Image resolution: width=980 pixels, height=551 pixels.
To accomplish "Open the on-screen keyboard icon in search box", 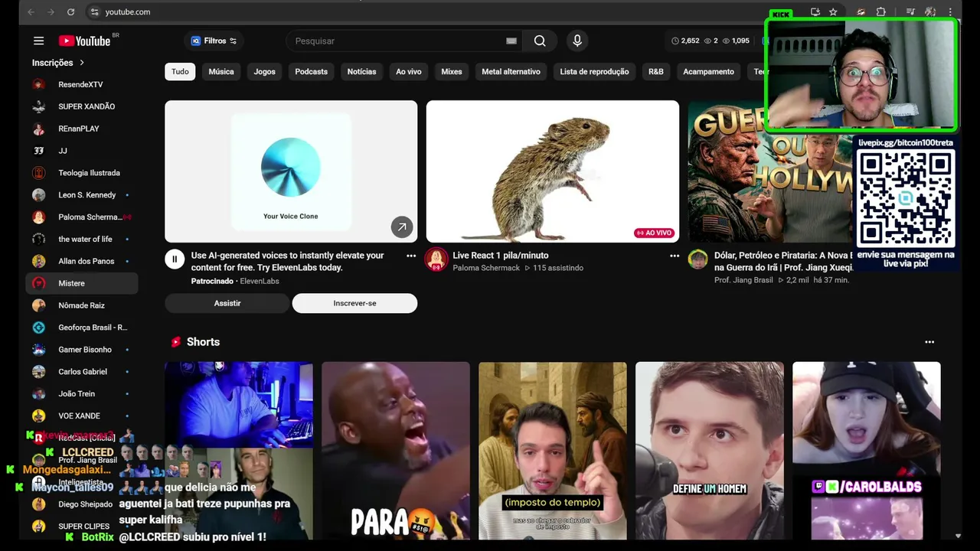I will point(511,41).
